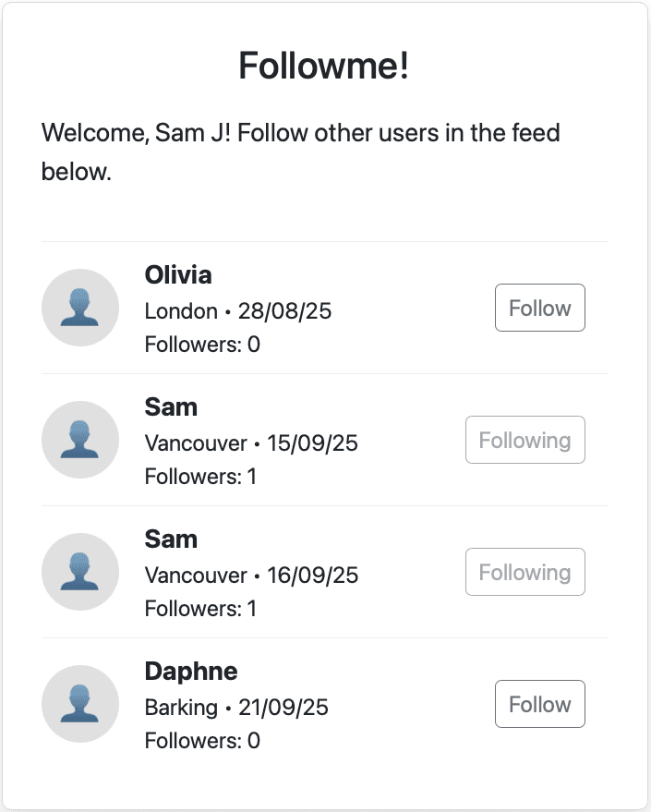Toggle Following for Sam joined 15/09/25
The image size is (651, 812).
[524, 440]
